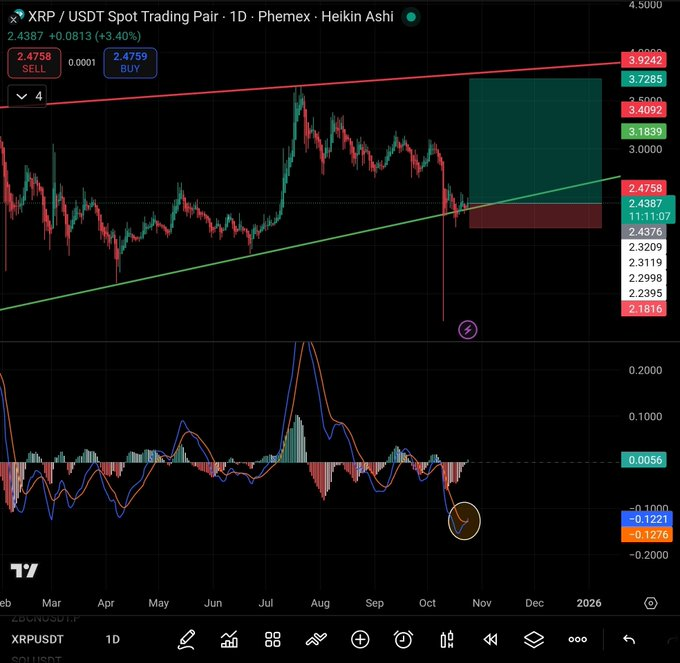This screenshot has height=663, width=680.
Task: Select the red 3.9242 price label
Action: [x=643, y=59]
